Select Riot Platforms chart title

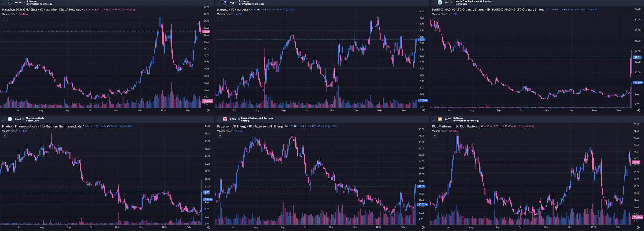point(456,126)
